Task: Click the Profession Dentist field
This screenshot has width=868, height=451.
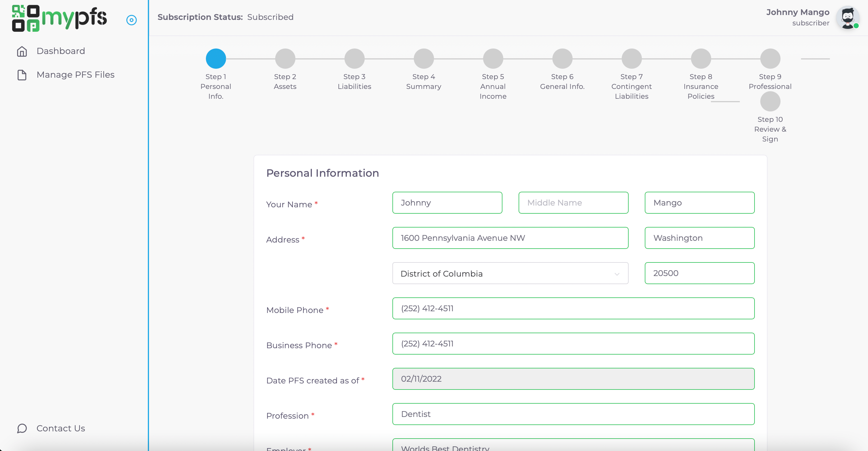Action: (573, 414)
